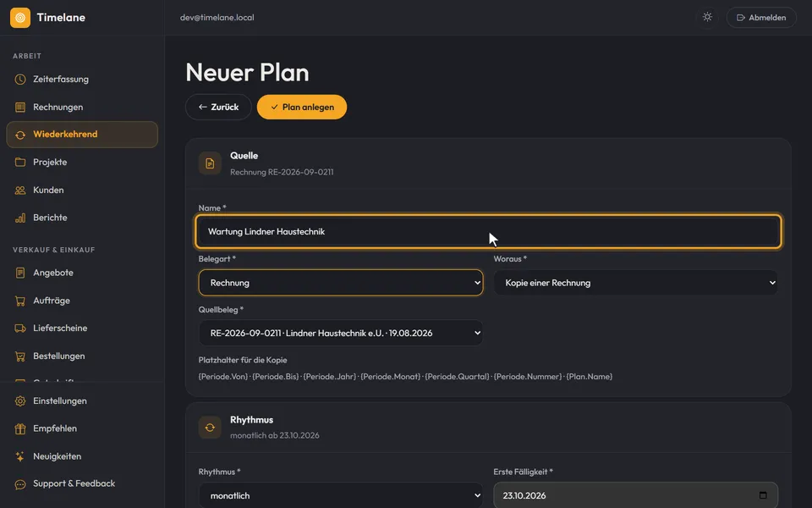The height and width of the screenshot is (508, 812).
Task: Click the Neuigkeiten sparkle icon
Action: (20, 456)
